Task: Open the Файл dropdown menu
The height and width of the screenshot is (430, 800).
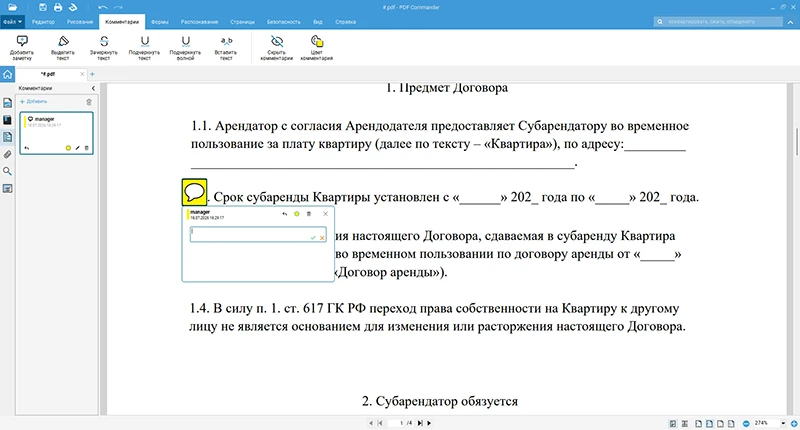Action: point(12,22)
